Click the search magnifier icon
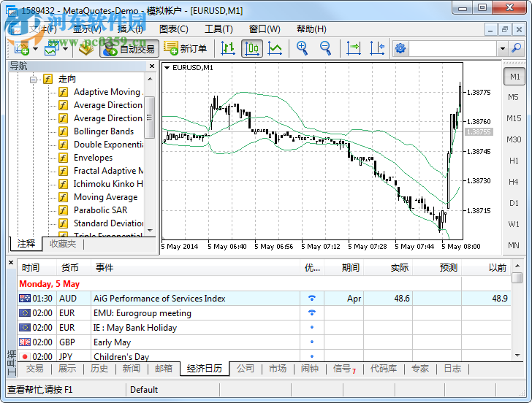 (x=517, y=48)
